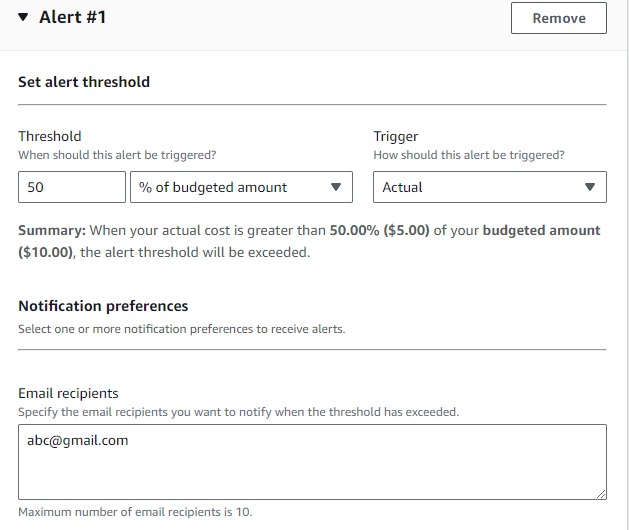Click the Remove button
Image resolution: width=629 pixels, height=530 pixels.
click(558, 18)
